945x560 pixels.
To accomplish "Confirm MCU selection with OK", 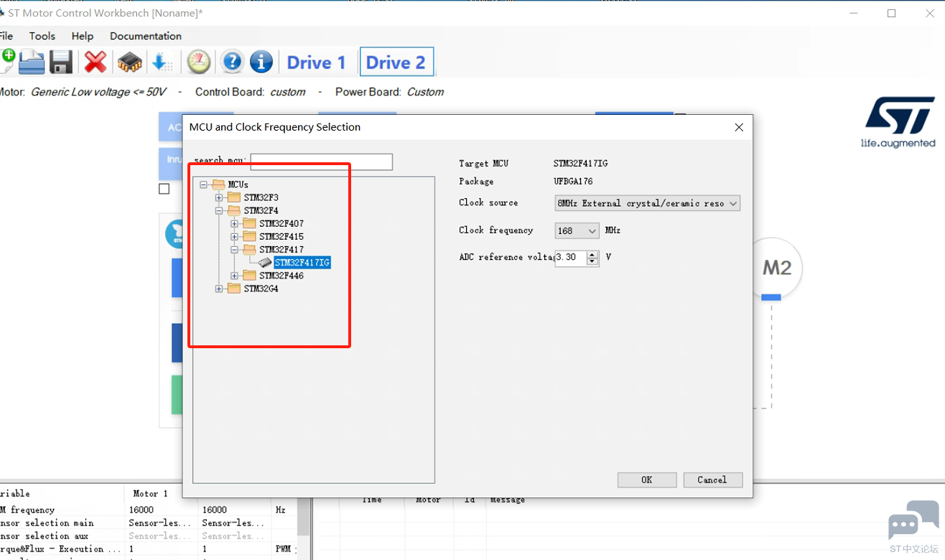I will (x=647, y=480).
